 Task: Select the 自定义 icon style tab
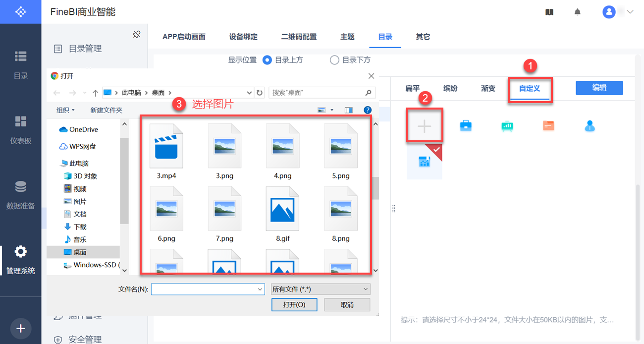530,88
